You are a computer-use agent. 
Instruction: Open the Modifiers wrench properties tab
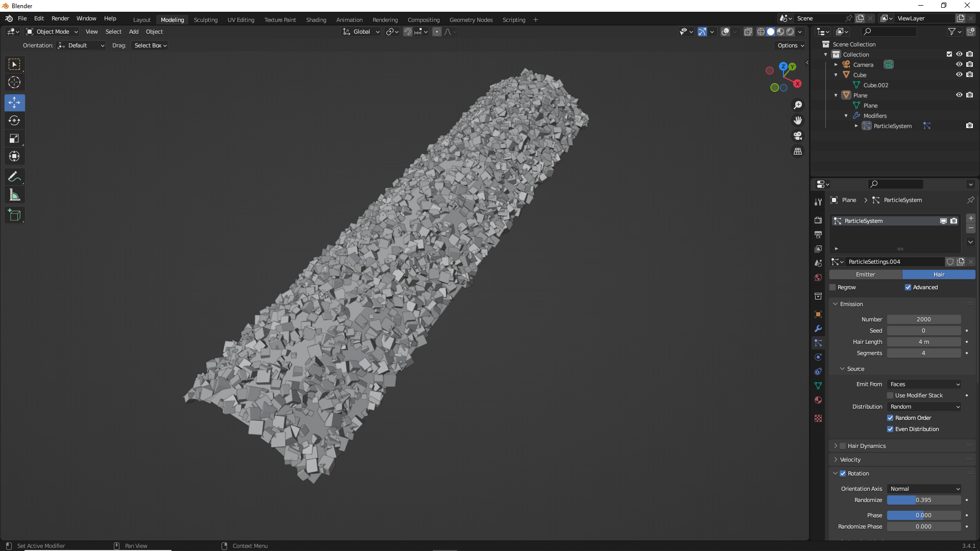pyautogui.click(x=818, y=329)
